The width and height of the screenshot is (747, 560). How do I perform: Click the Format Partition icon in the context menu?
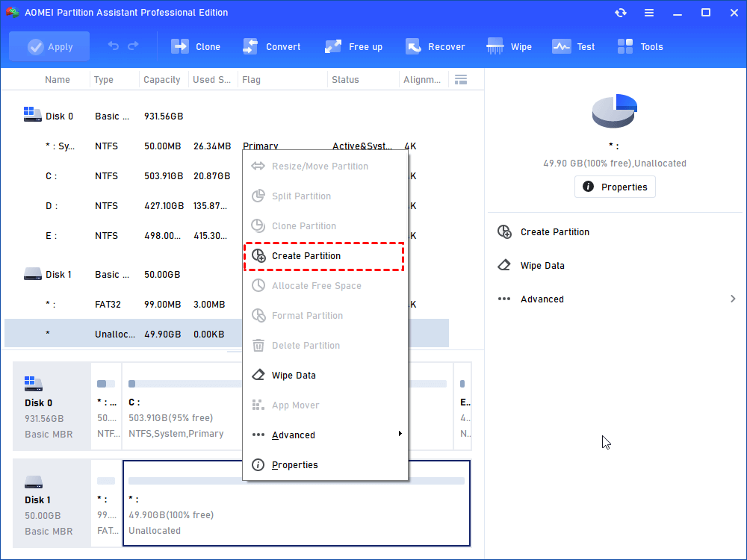pyautogui.click(x=258, y=315)
